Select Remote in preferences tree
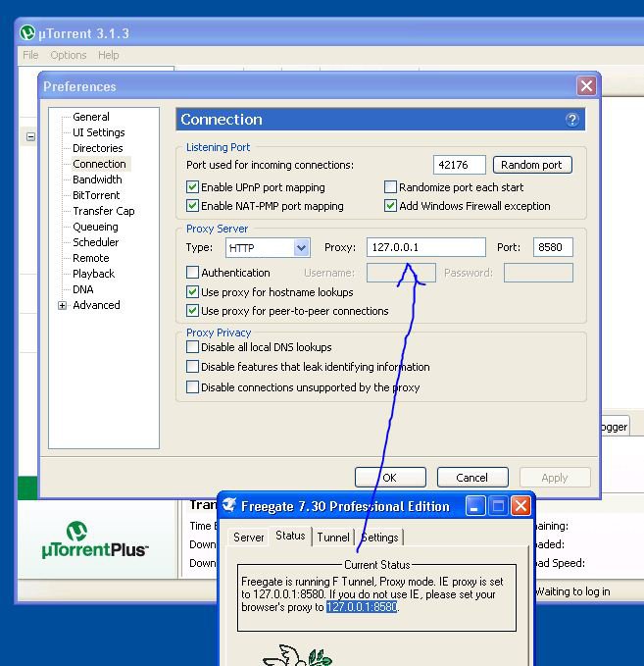Screen dimensions: 644x666 91,258
